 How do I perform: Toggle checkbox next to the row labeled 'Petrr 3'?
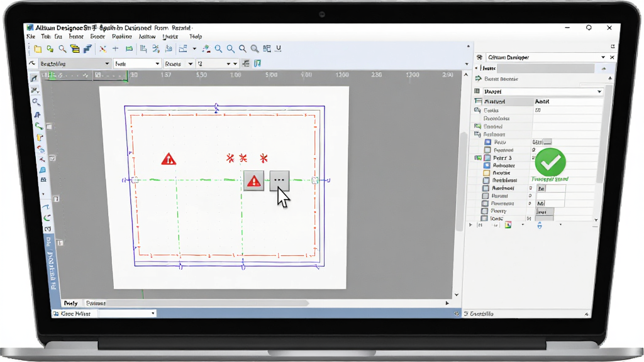[487, 158]
